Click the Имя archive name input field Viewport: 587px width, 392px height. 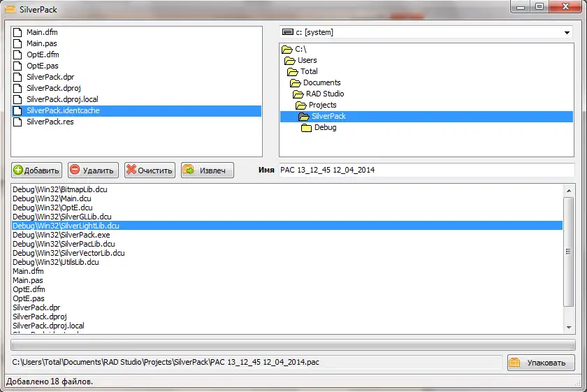[427, 170]
